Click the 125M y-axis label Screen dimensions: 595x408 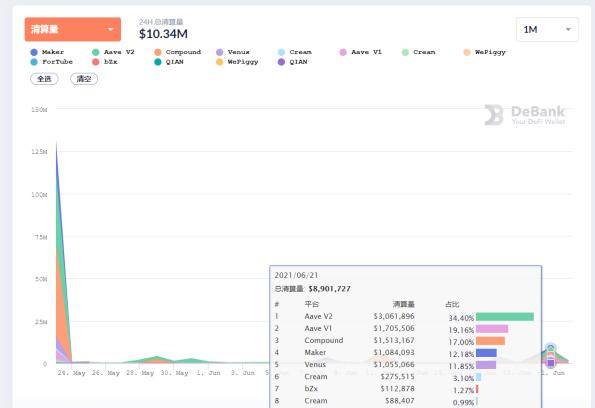[39, 152]
